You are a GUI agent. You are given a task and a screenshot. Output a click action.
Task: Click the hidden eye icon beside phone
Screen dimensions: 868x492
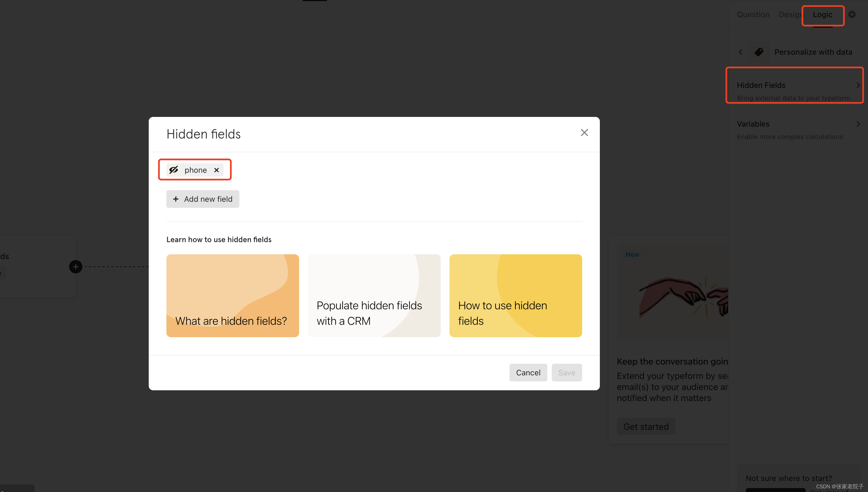point(174,170)
